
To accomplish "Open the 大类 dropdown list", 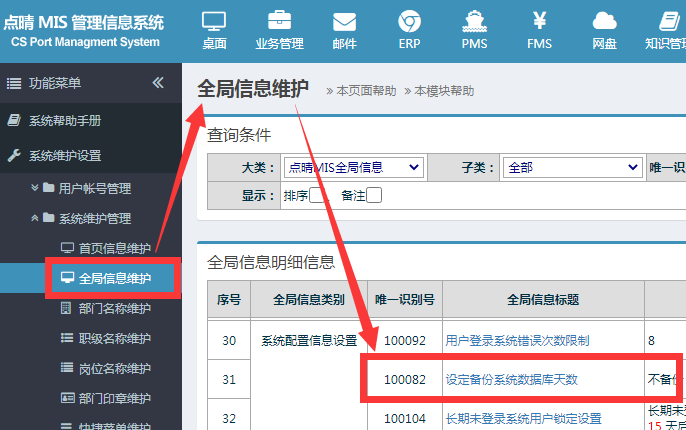I will (x=353, y=167).
